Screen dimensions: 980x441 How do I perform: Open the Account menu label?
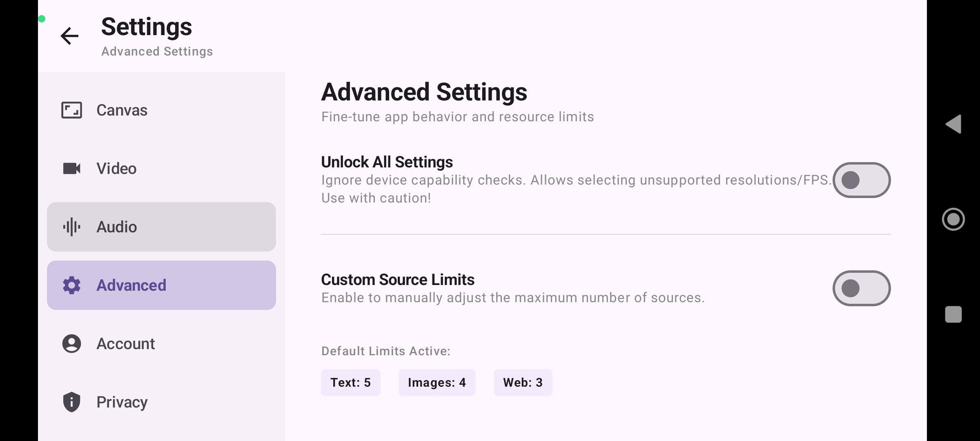(125, 344)
